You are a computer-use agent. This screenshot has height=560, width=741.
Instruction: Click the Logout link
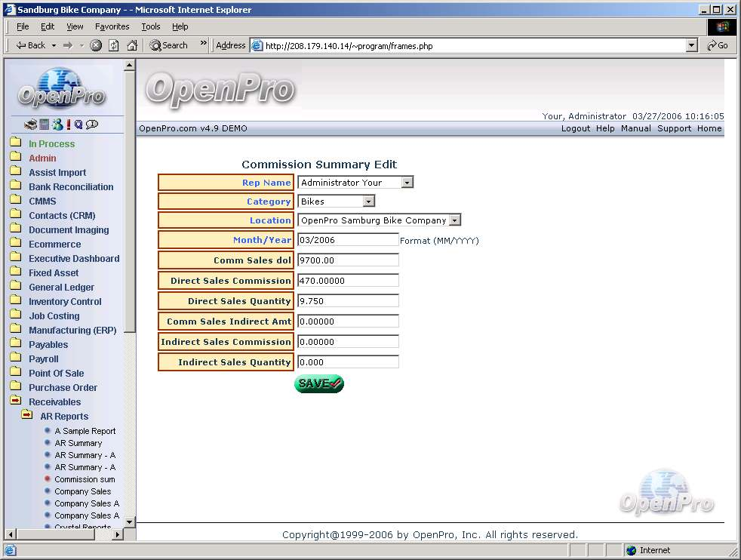pos(575,128)
